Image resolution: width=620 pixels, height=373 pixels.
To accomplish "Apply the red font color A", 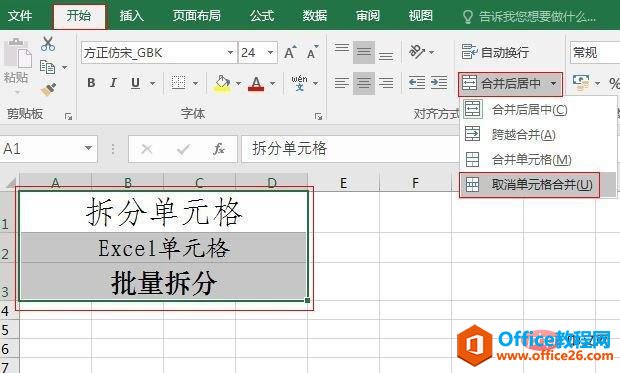I will coord(256,83).
